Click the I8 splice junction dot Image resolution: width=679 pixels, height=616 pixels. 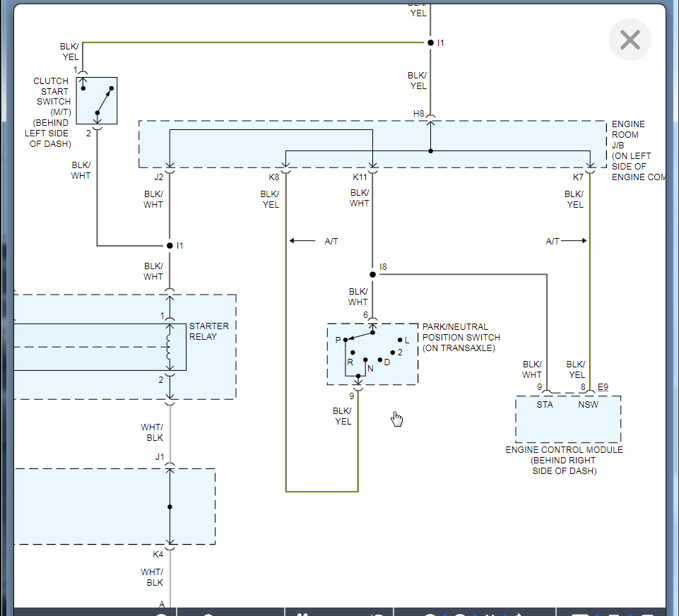tap(372, 274)
